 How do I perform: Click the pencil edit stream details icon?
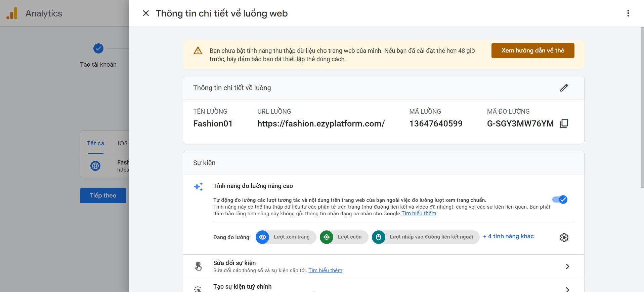[x=564, y=88]
